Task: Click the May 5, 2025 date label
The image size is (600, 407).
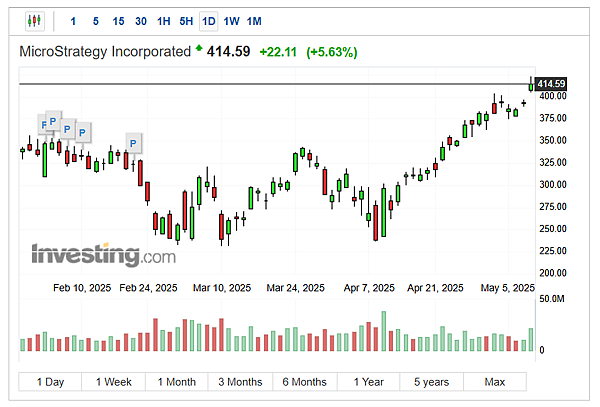Action: point(507,288)
